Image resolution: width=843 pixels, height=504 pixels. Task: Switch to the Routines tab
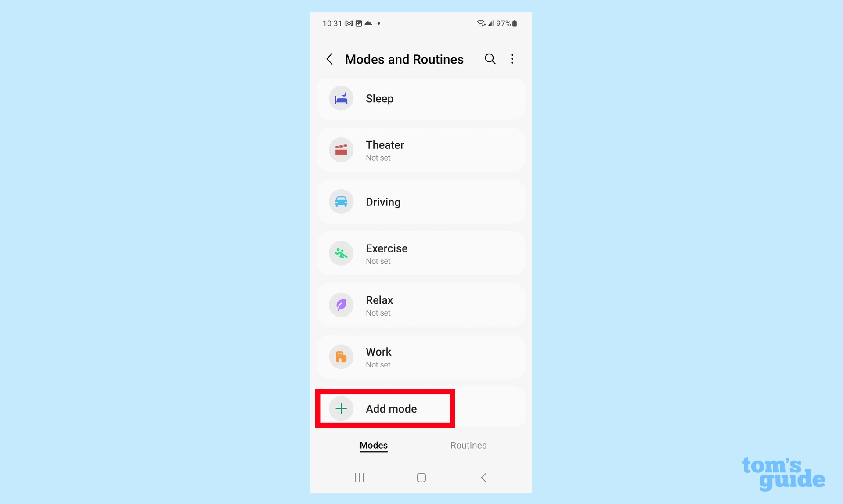(x=468, y=445)
